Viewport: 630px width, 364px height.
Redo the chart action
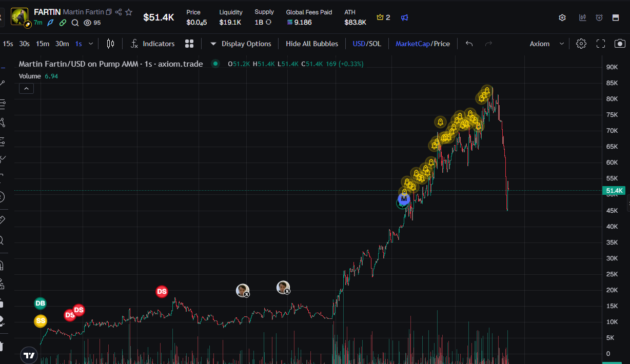tap(488, 44)
